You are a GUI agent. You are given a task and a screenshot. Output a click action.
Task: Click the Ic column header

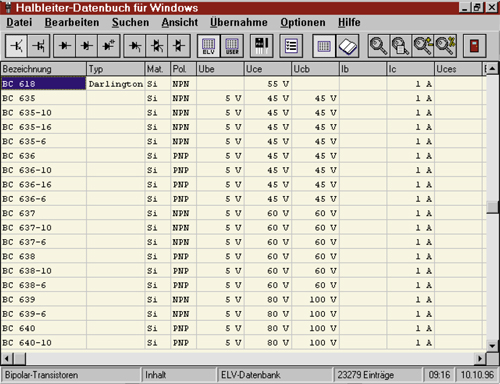click(x=411, y=69)
